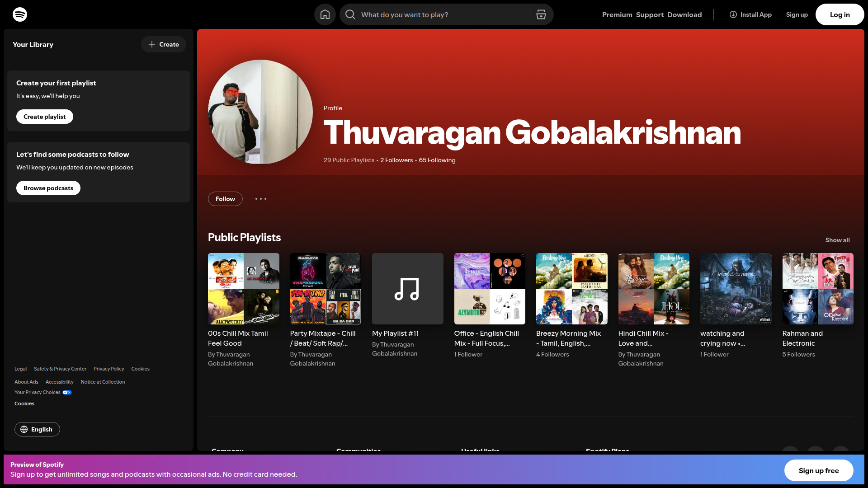This screenshot has height=488, width=868.
Task: Click the profile picture avatar
Action: (260, 112)
